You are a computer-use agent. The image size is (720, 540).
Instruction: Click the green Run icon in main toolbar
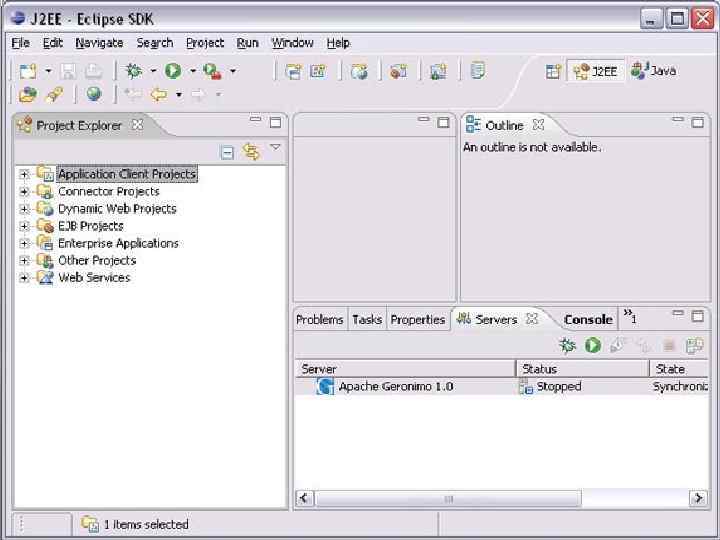point(173,71)
